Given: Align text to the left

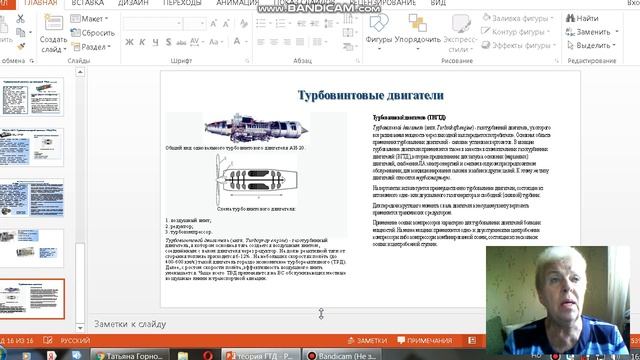Looking at the screenshot, I should [x=261, y=42].
